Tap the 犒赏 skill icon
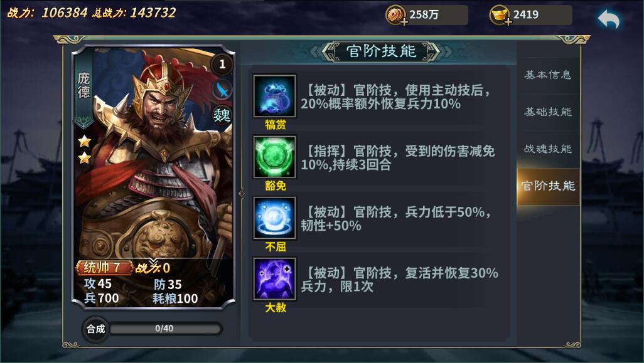This screenshot has height=363, width=644. coord(274,96)
